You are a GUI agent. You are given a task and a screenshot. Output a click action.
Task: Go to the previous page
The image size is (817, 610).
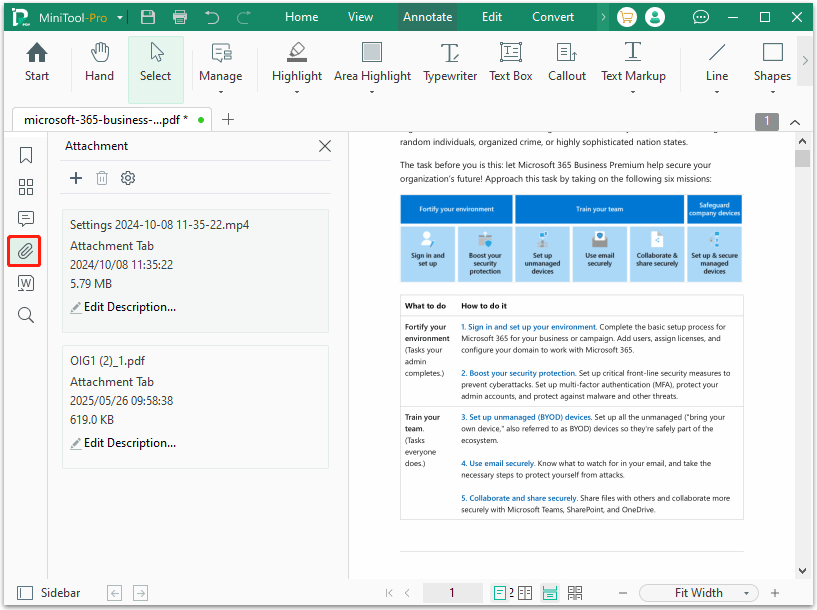407,593
